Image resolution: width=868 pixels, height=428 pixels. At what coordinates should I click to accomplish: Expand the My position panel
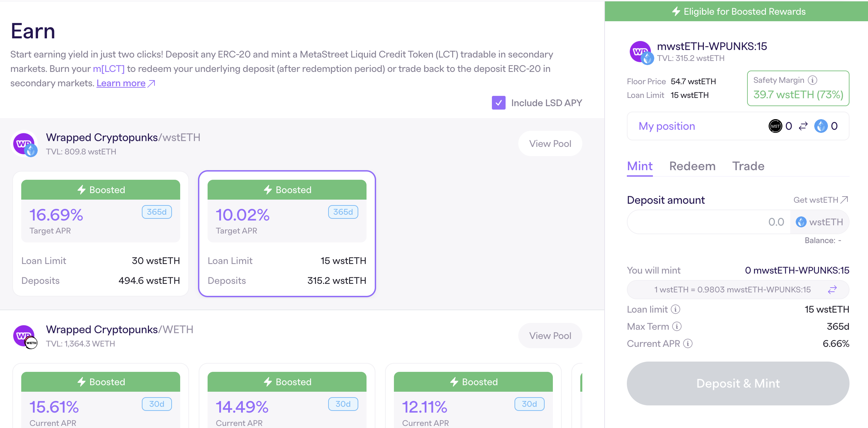(x=667, y=126)
